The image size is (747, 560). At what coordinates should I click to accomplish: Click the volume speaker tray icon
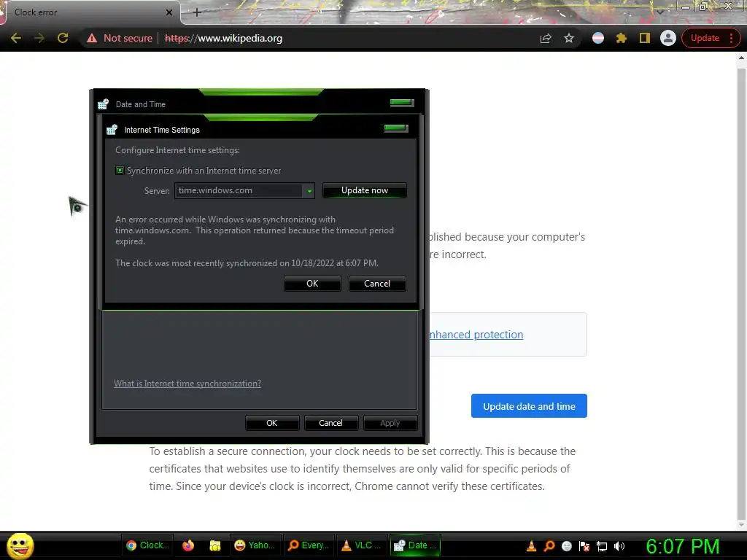click(x=619, y=546)
